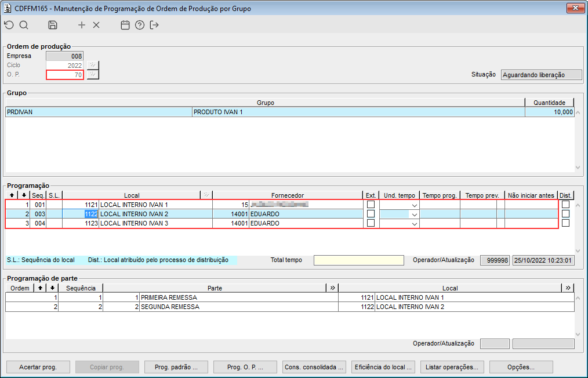Viewport: 588px width, 378px height.
Task: Open Und. tempo dropdown for row 004
Action: [x=414, y=224]
